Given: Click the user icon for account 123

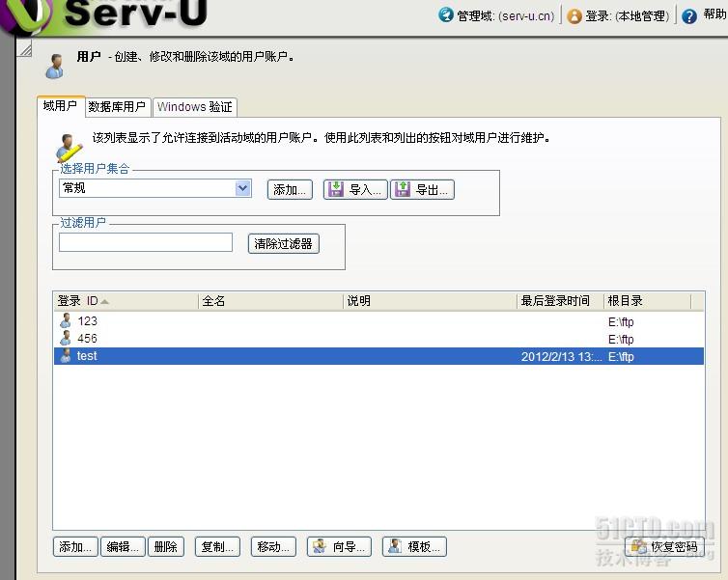Looking at the screenshot, I should 66,320.
